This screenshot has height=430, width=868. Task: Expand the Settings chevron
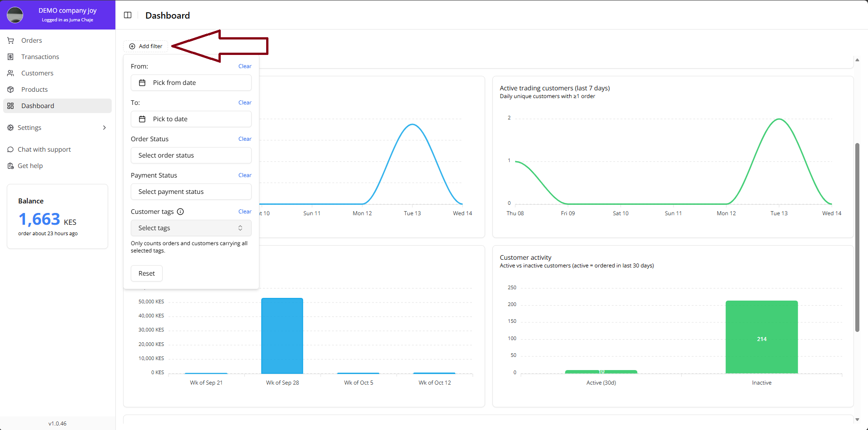point(104,128)
